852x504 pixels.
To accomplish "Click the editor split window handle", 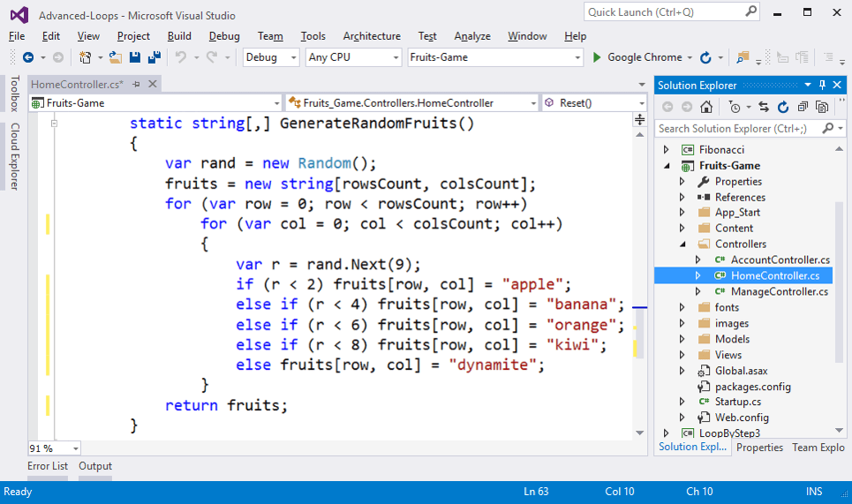I will click(x=639, y=120).
